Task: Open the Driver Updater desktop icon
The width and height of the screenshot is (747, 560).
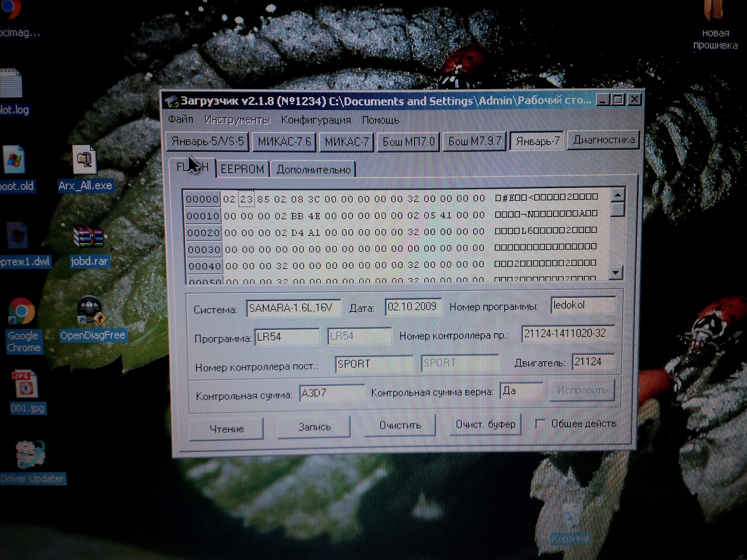Action: click(30, 455)
